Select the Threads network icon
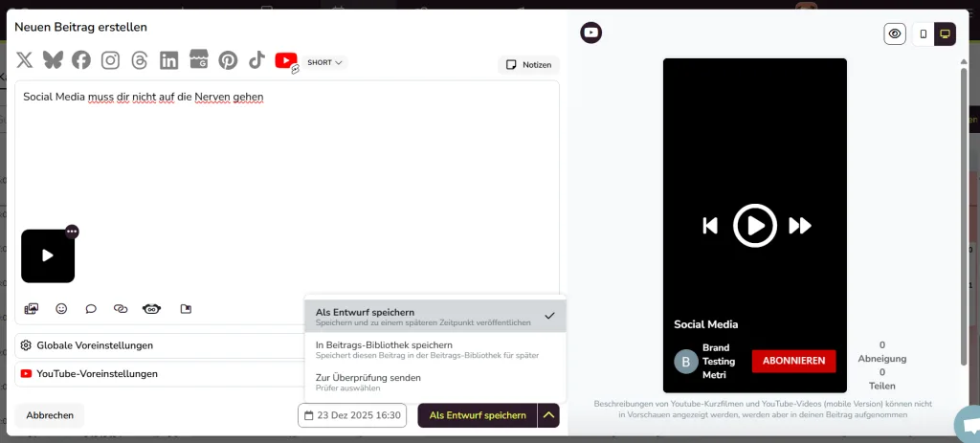The image size is (980, 443). (x=140, y=60)
